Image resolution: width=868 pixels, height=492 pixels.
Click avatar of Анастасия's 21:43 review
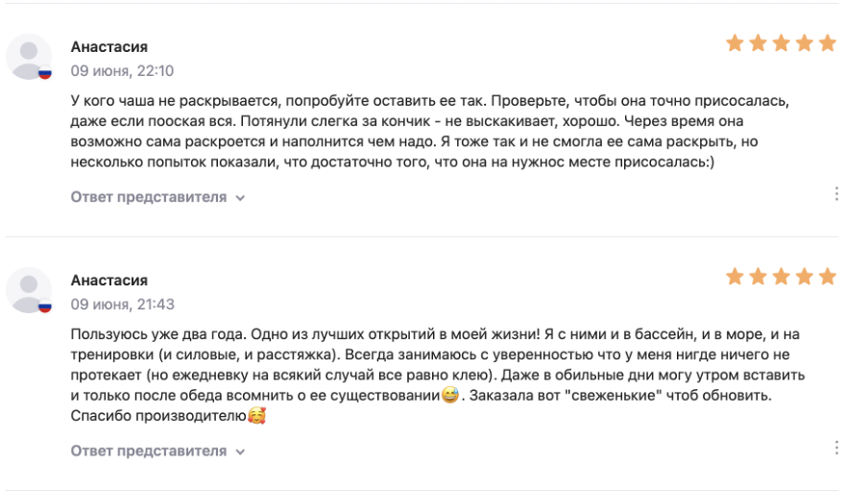click(x=29, y=290)
